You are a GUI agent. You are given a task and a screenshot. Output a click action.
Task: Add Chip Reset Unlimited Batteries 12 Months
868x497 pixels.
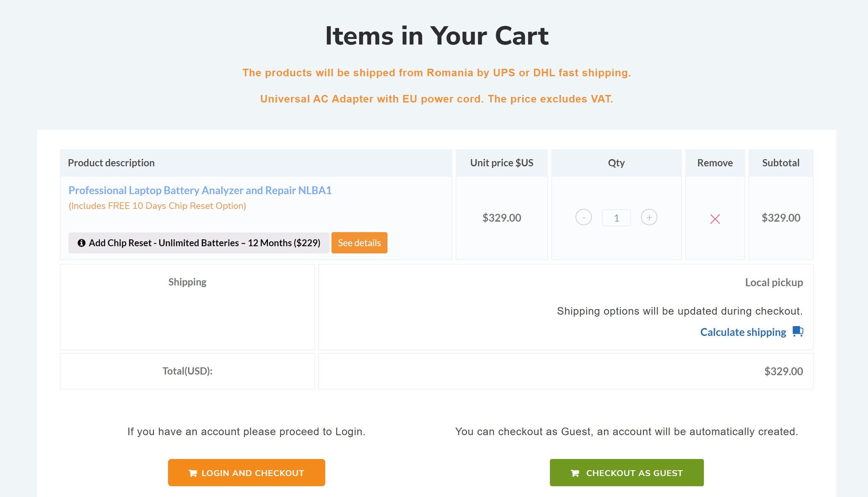198,243
